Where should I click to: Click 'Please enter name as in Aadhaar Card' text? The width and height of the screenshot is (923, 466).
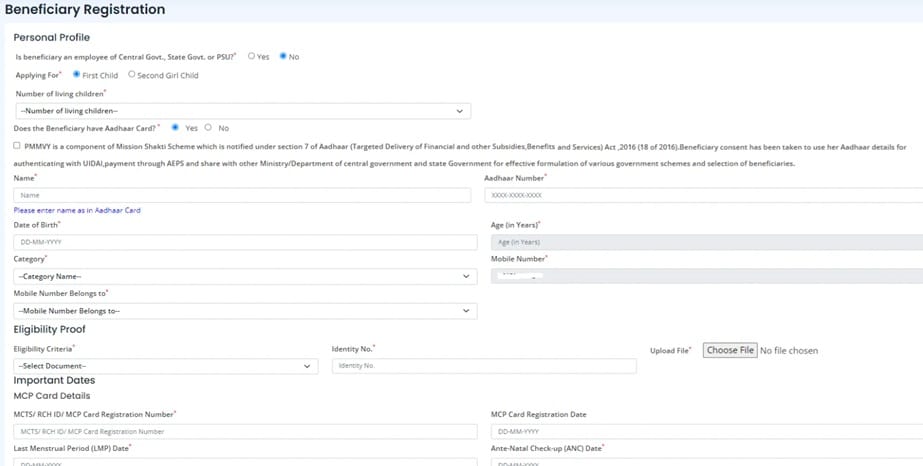point(77,210)
